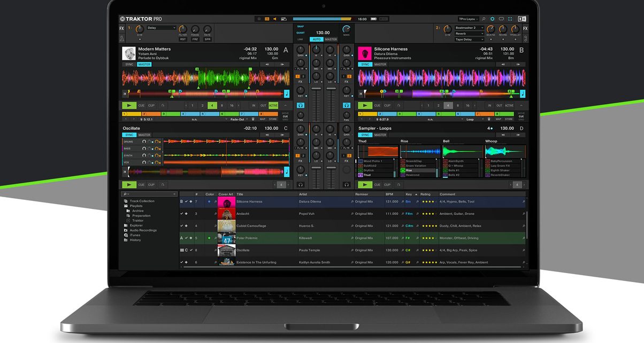Click Deck B's green play button
644x343 pixels.
point(364,106)
